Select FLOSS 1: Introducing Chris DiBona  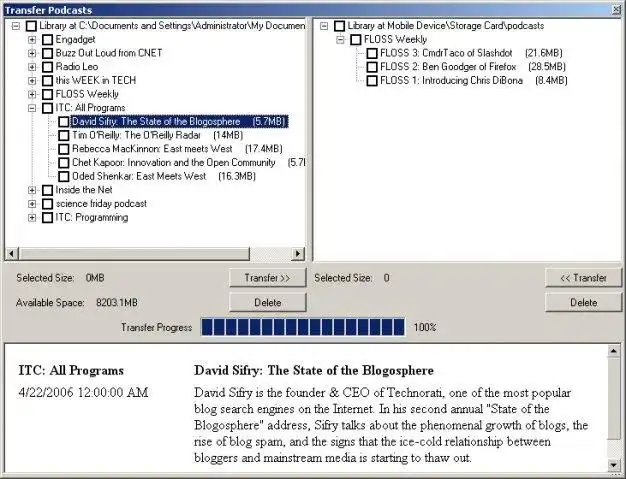coord(473,81)
